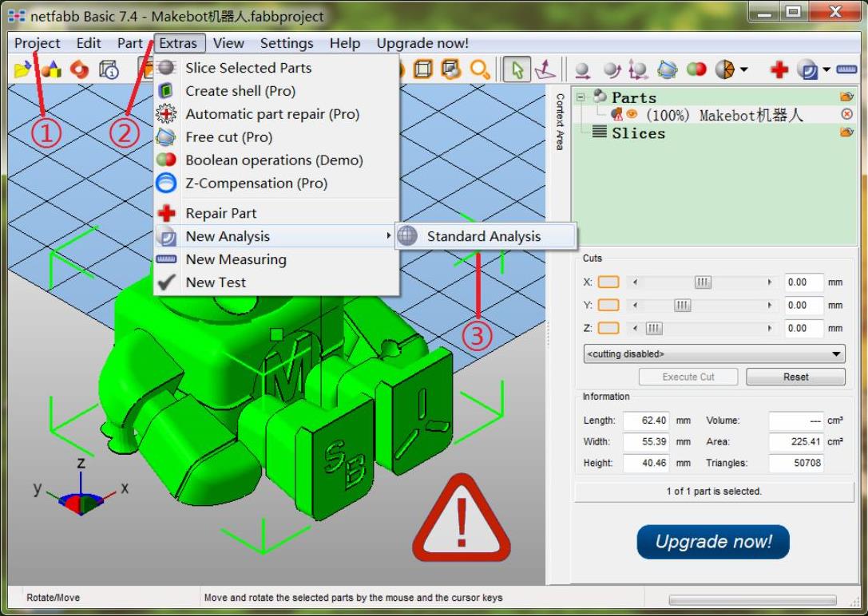
Task: Click the open project folder toolbar icon
Action: pos(22,69)
